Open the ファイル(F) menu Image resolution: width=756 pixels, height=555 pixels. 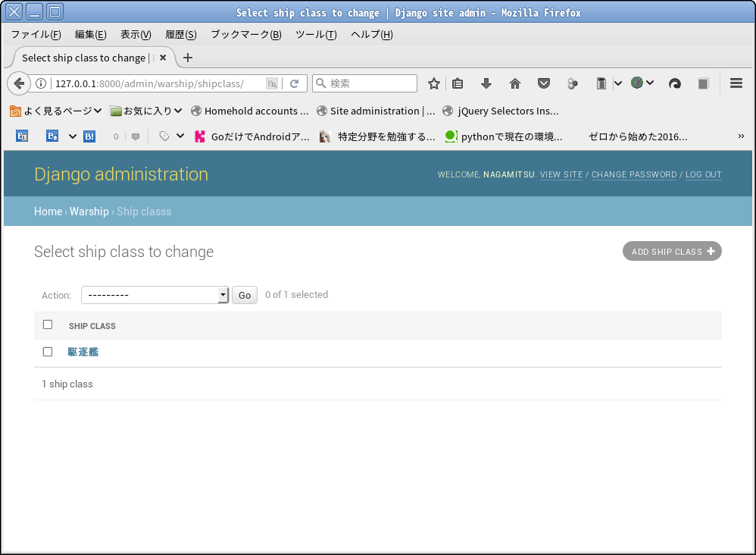36,34
